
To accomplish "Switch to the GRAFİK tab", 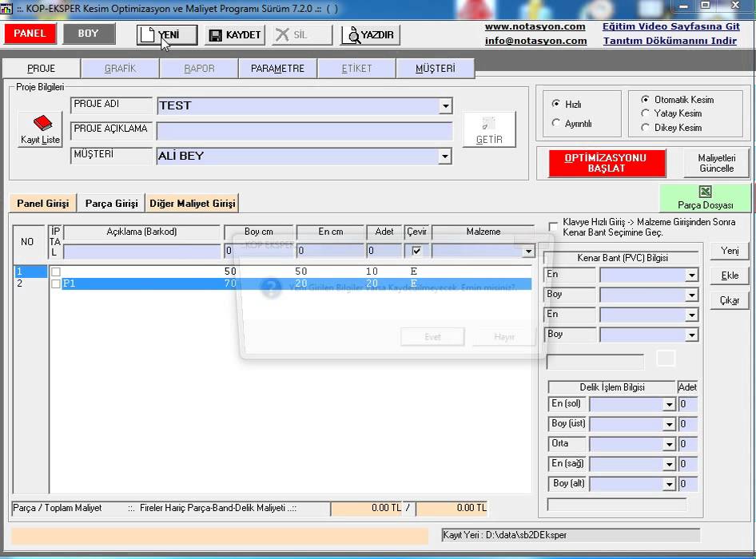I will 120,69.
